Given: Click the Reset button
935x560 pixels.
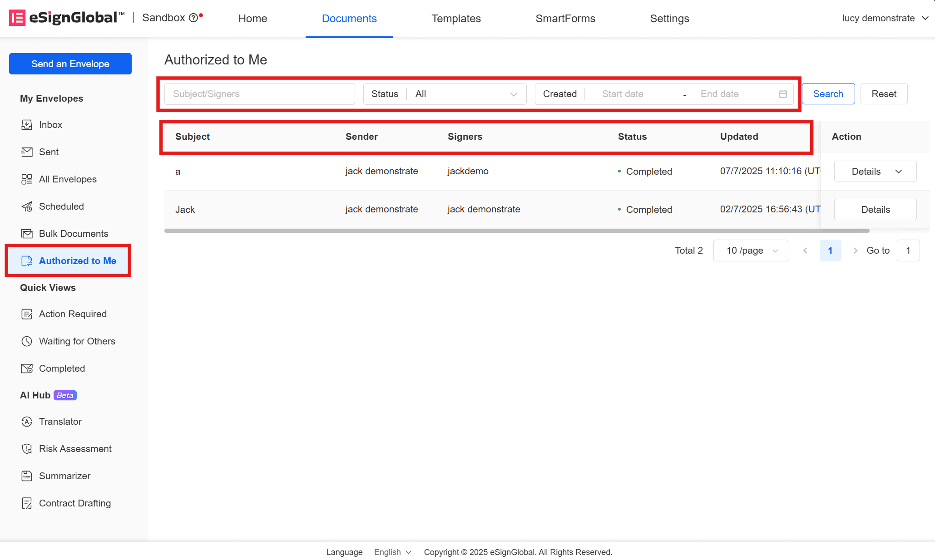Looking at the screenshot, I should point(884,94).
